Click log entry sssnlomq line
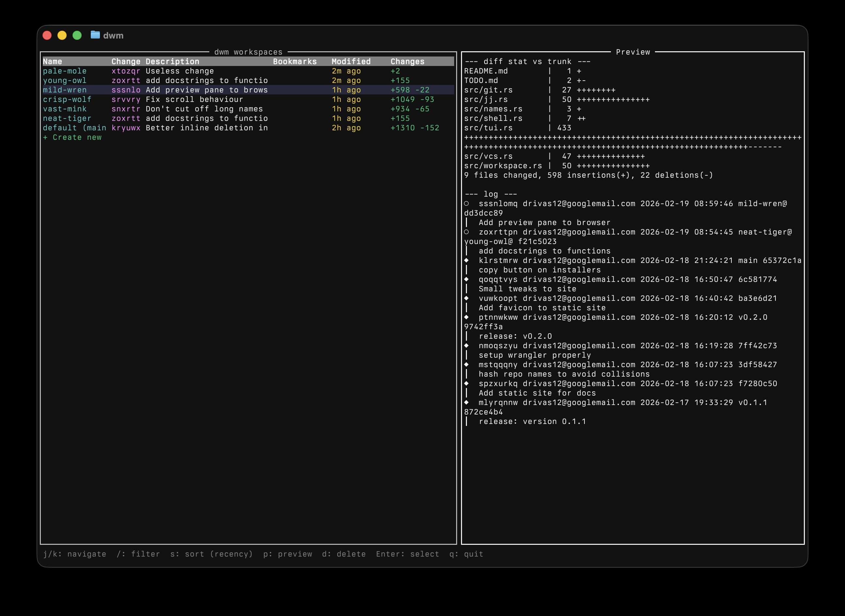Image resolution: width=845 pixels, height=616 pixels. (626, 203)
